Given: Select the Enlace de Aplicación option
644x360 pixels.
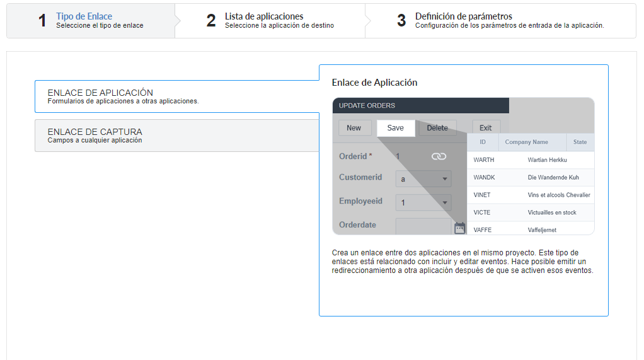Looking at the screenshot, I should tap(177, 96).
